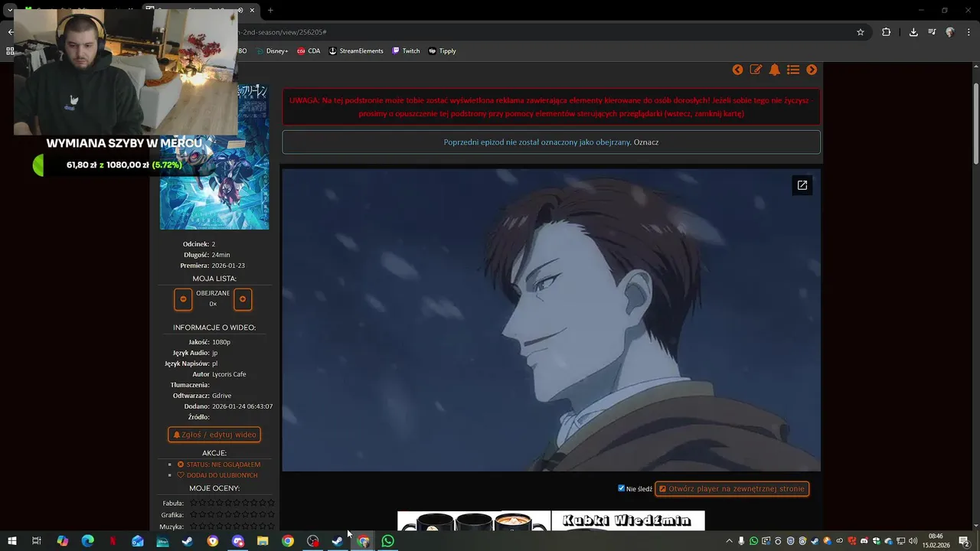Open the Chrome downloads icon
This screenshot has width=980, height=551.
913,32
